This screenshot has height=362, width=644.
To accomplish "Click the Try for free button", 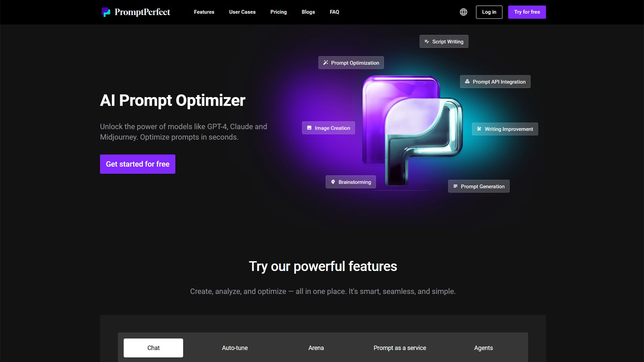I will (527, 12).
